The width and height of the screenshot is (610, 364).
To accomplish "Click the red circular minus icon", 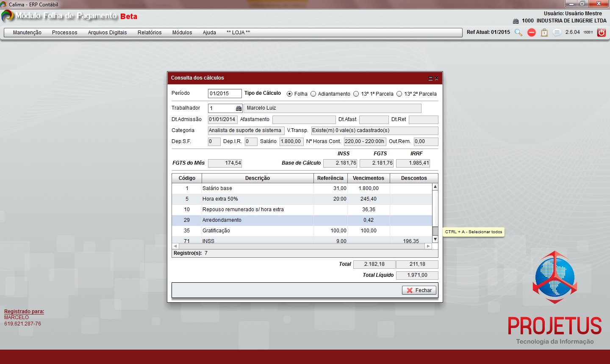I will point(532,33).
